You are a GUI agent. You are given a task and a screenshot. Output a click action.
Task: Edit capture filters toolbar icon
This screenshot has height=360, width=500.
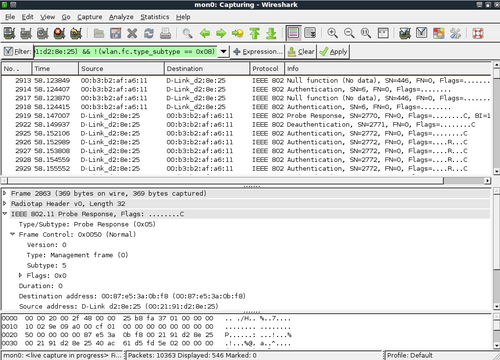[405, 33]
